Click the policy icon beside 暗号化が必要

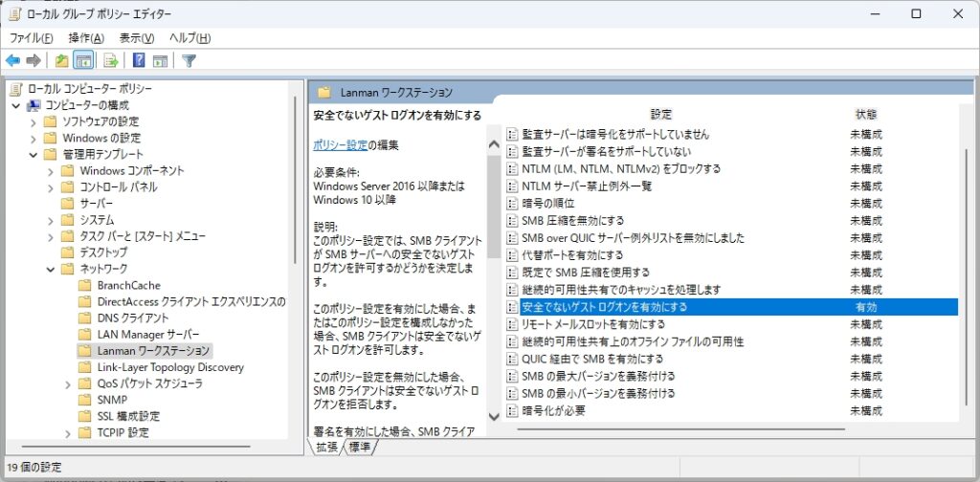512,411
